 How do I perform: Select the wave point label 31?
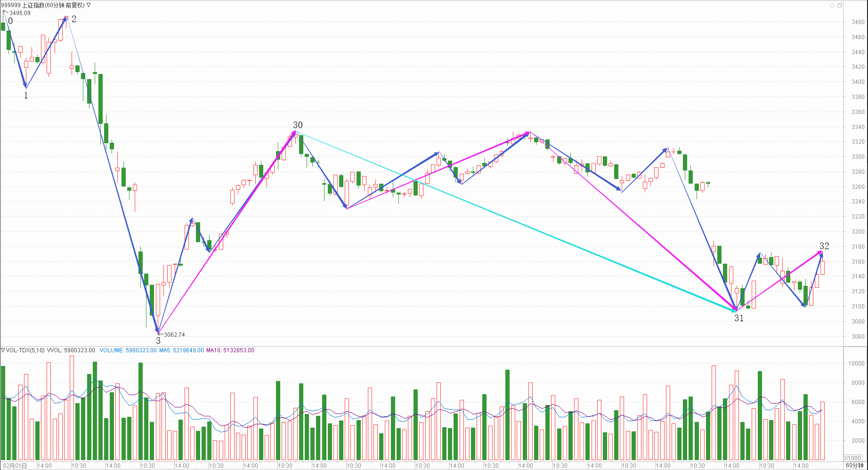tap(739, 318)
